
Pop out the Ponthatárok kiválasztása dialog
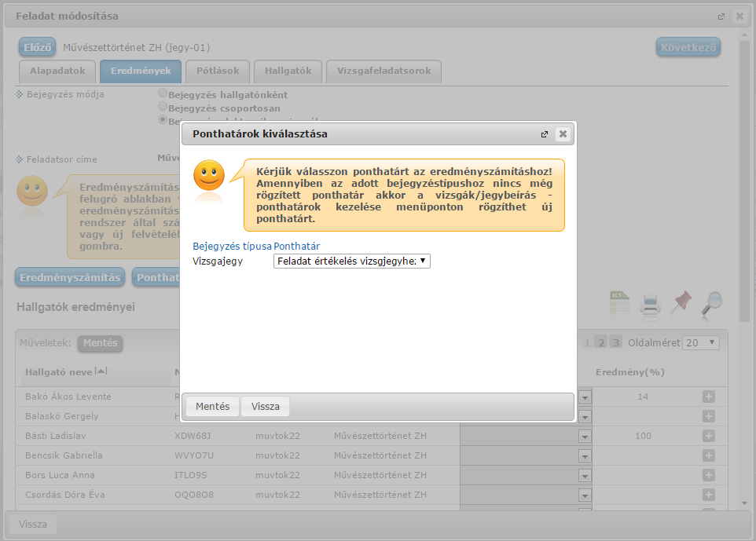(x=545, y=134)
